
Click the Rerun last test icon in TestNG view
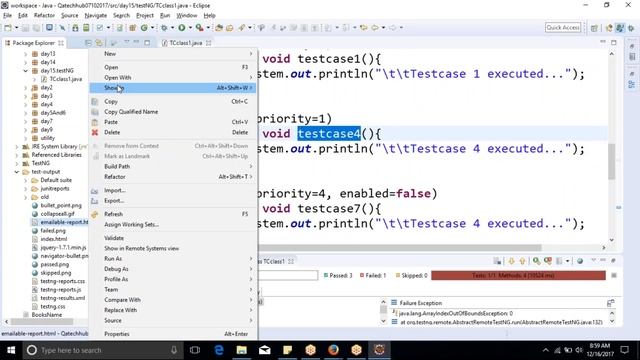(536, 261)
